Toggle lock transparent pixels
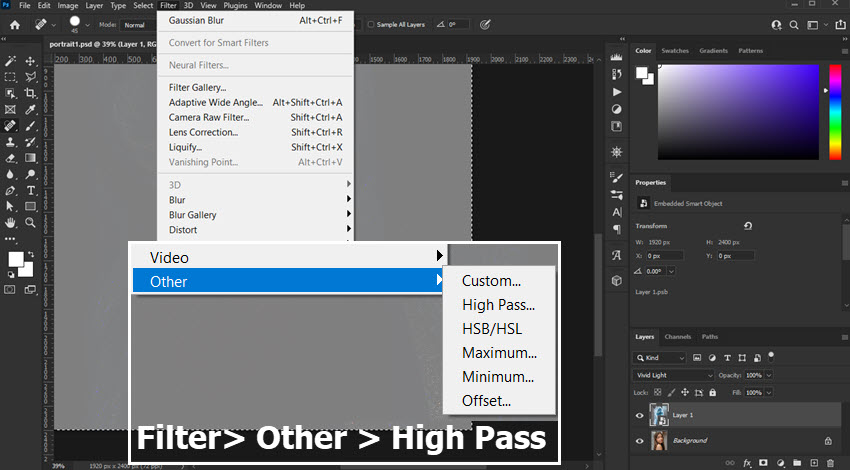This screenshot has width=850, height=470. [x=657, y=392]
